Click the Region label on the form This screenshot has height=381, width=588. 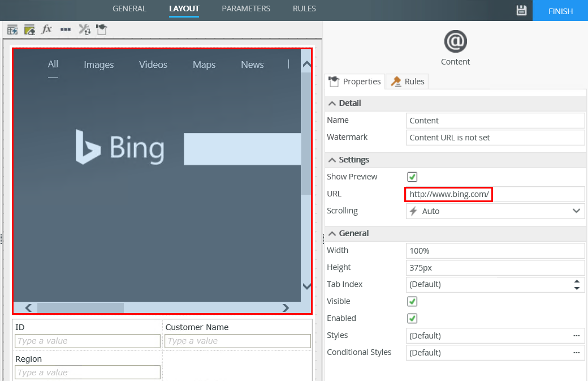(28, 359)
